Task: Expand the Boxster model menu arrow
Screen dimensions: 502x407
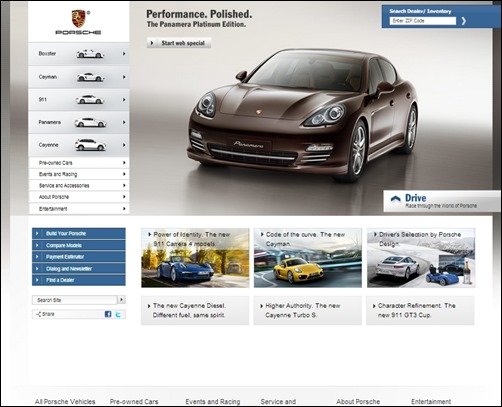Action: [x=124, y=54]
